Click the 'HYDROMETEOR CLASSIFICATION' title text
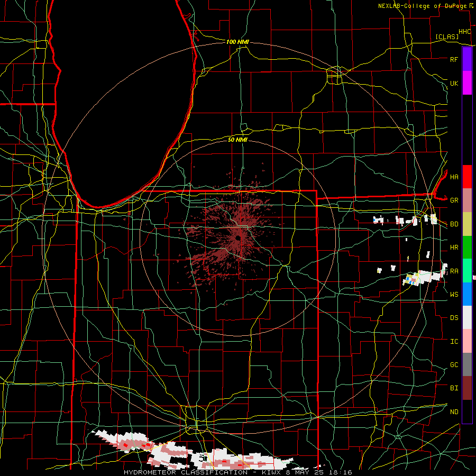 pos(185,472)
